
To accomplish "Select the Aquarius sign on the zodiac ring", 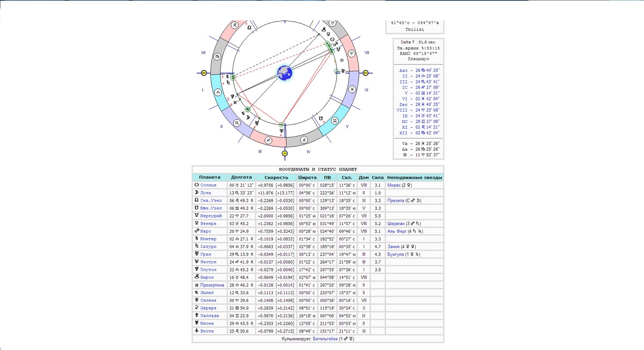I will point(335,121).
